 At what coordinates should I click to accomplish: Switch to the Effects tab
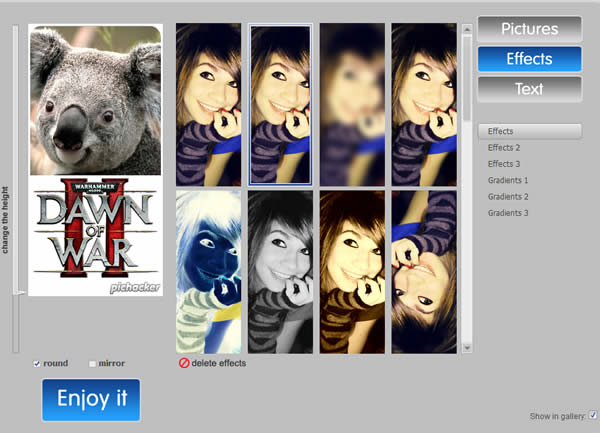530,59
